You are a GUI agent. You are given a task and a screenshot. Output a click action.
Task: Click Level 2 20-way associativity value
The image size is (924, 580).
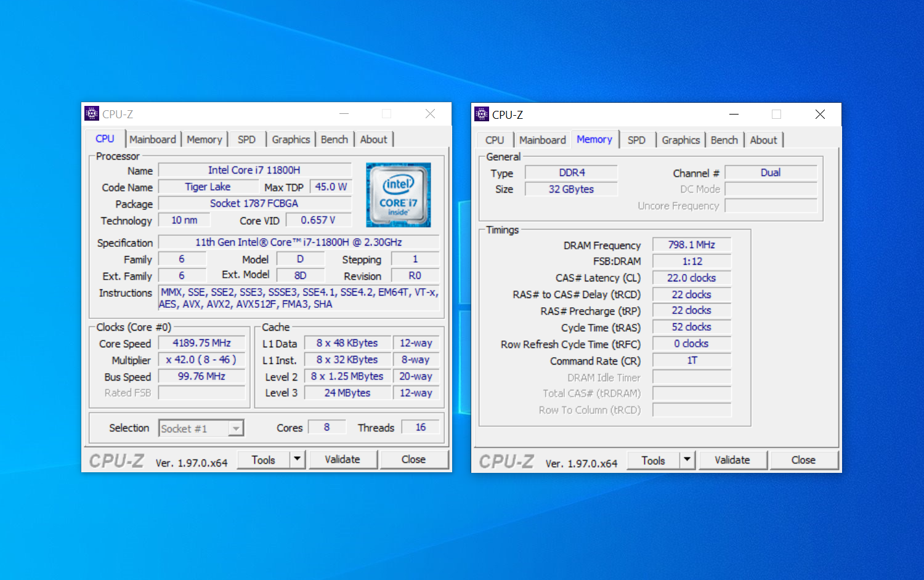tap(416, 376)
